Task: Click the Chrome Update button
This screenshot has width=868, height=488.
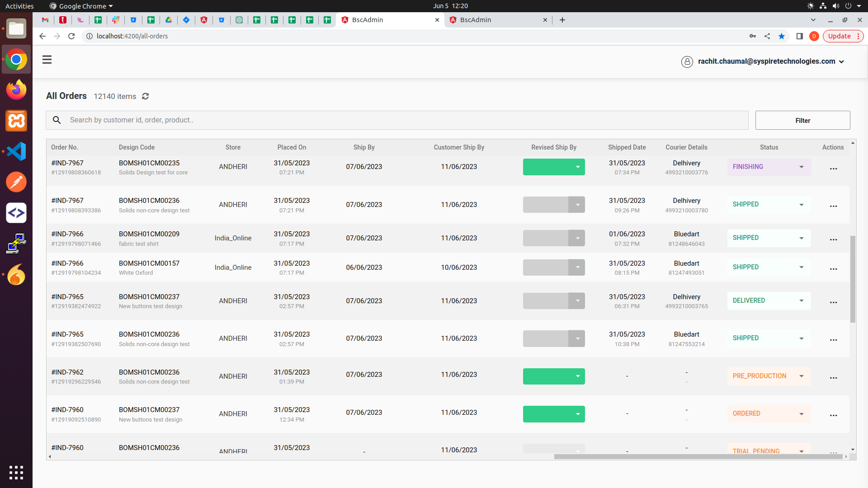Action: 843,36
